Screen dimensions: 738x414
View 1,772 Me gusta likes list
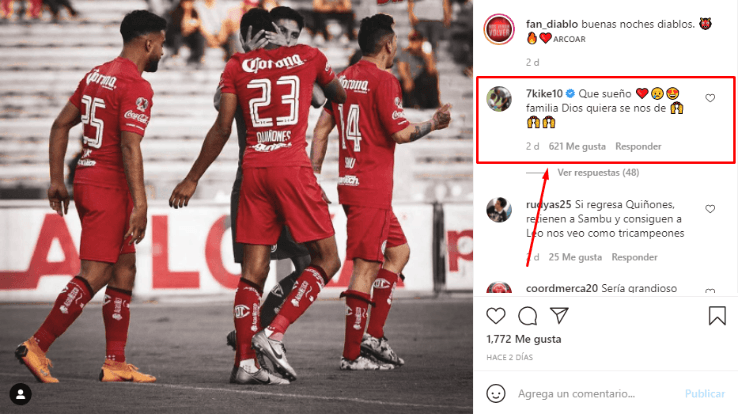523,339
